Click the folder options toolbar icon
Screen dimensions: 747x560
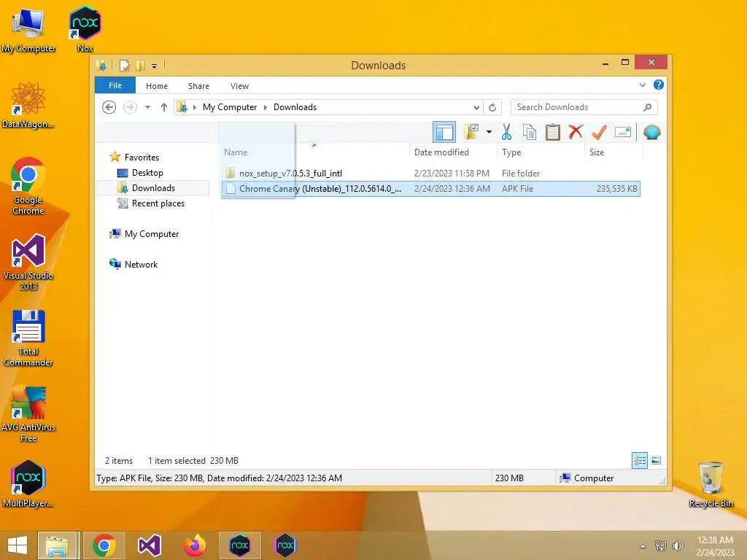pos(471,132)
